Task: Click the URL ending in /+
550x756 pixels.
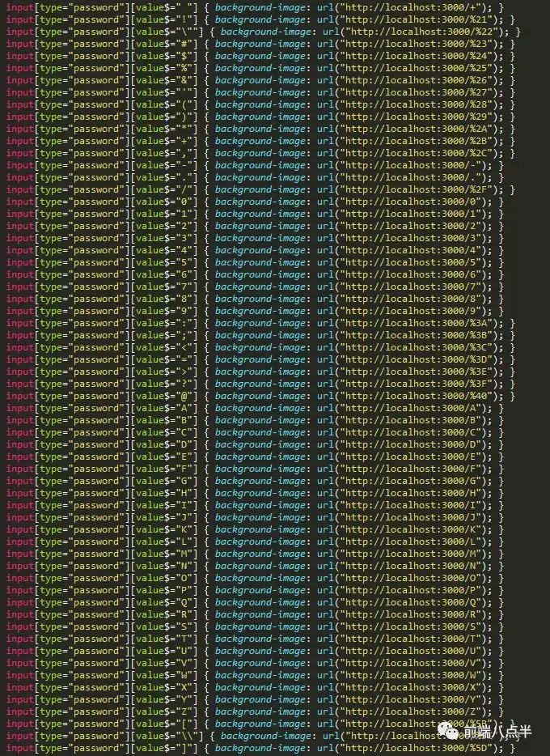Action: pyautogui.click(x=409, y=7)
